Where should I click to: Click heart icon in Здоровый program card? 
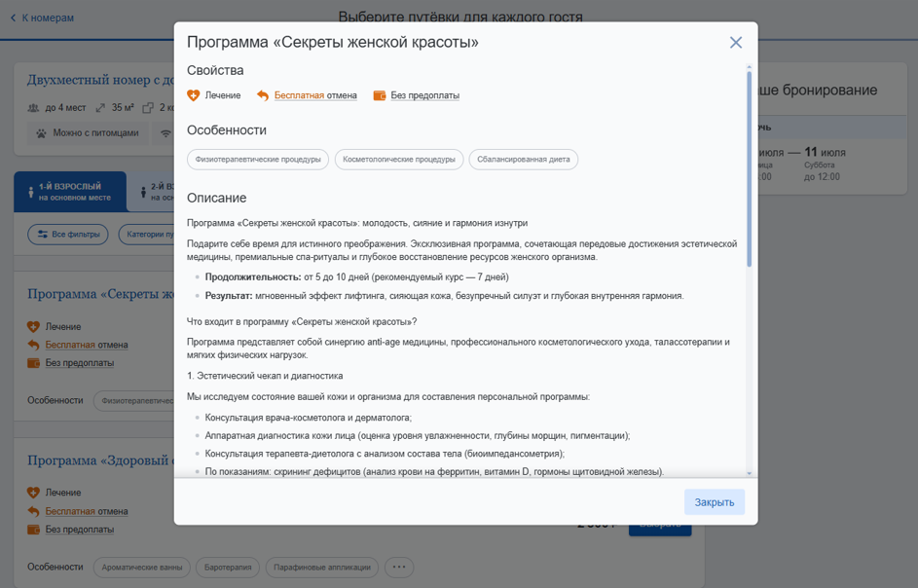pos(33,493)
